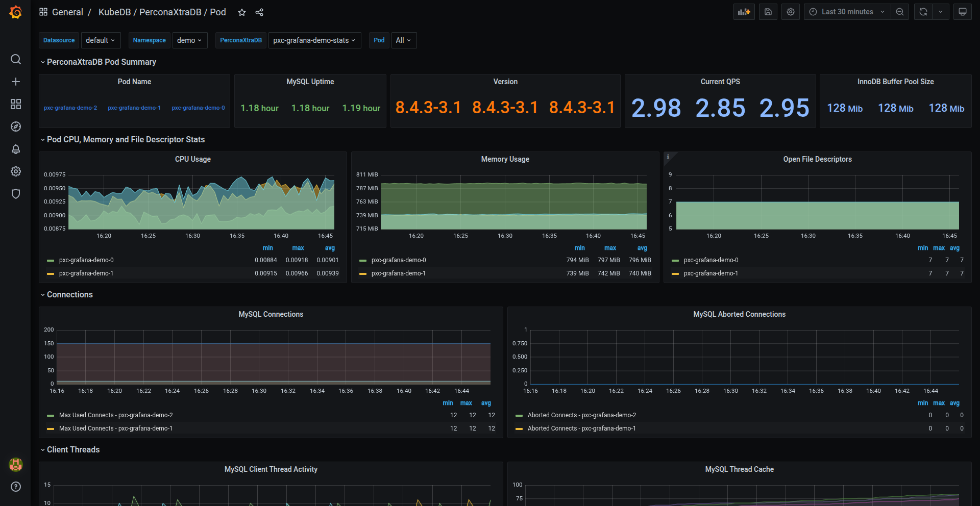Open the Datasource default dropdown
This screenshot has width=980, height=506.
pos(101,40)
